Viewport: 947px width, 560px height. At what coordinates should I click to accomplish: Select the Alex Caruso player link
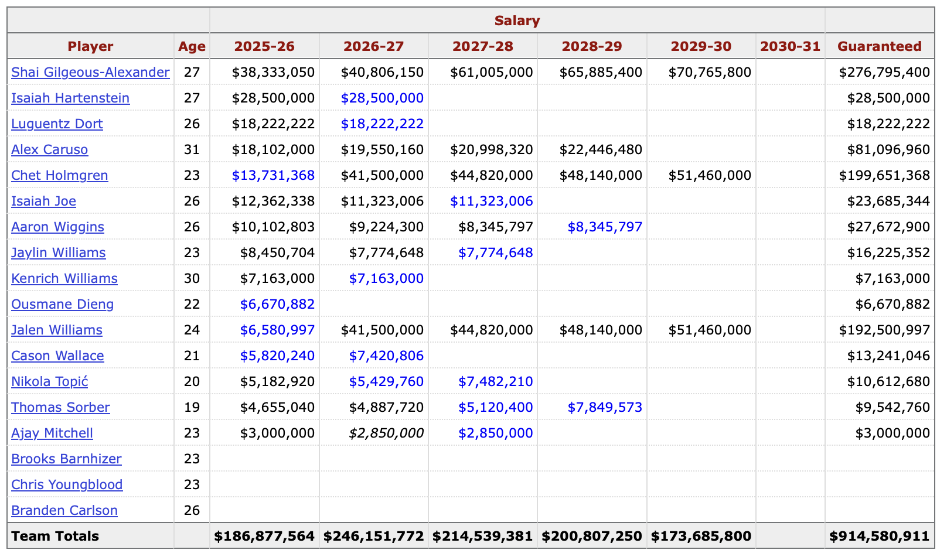50,149
